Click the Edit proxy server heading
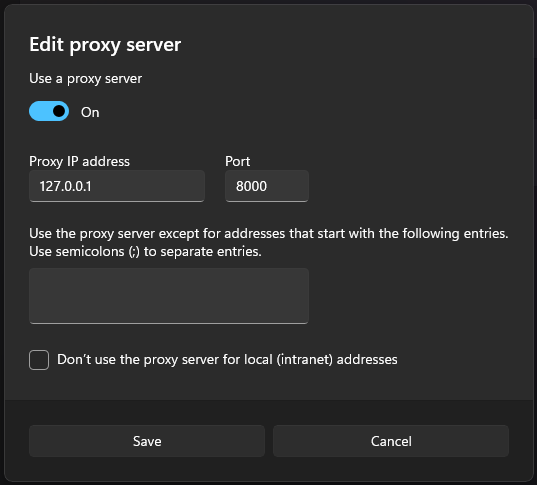 105,45
